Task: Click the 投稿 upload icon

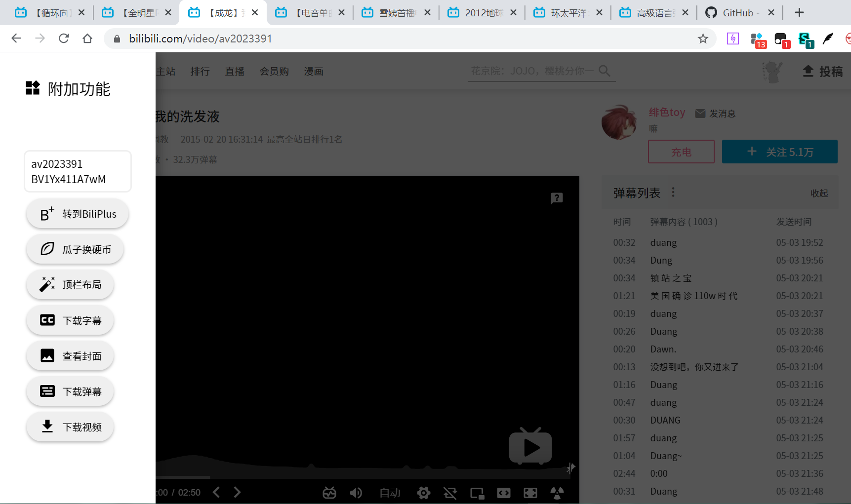Action: point(808,71)
